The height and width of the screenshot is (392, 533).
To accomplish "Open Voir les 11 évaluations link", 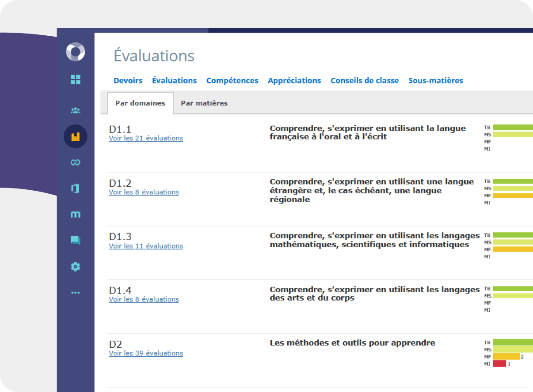I will pos(146,246).
